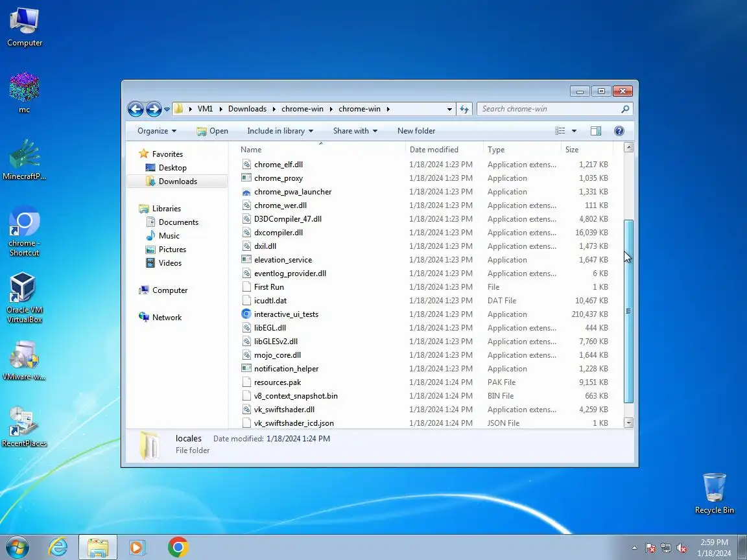Click the Search chrome-win input field
This screenshot has width=747, height=560.
point(548,109)
